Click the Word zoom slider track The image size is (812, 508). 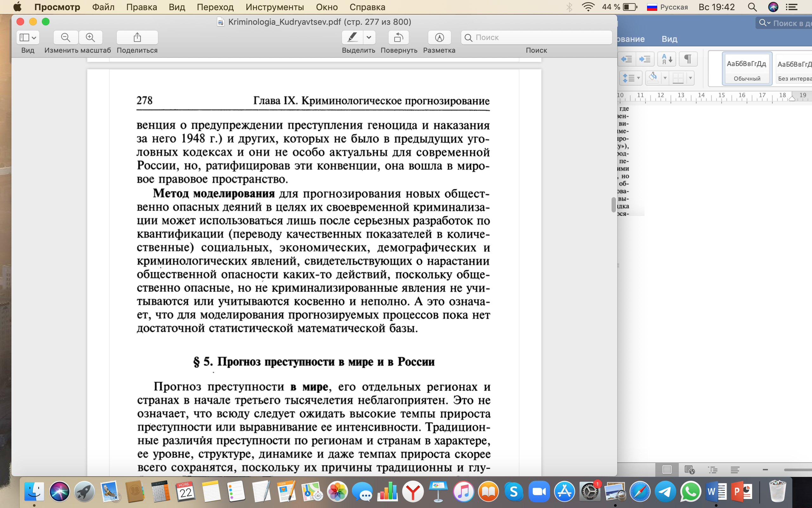(798, 470)
